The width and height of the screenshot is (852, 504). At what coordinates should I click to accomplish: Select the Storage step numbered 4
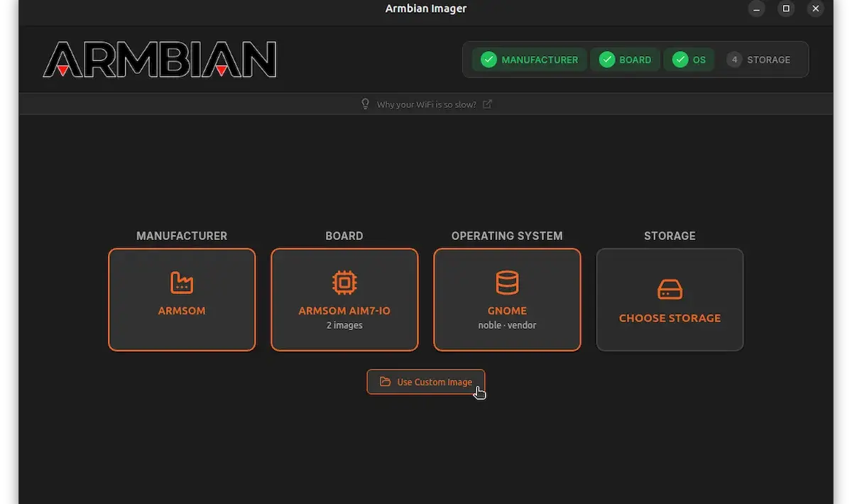click(x=758, y=60)
